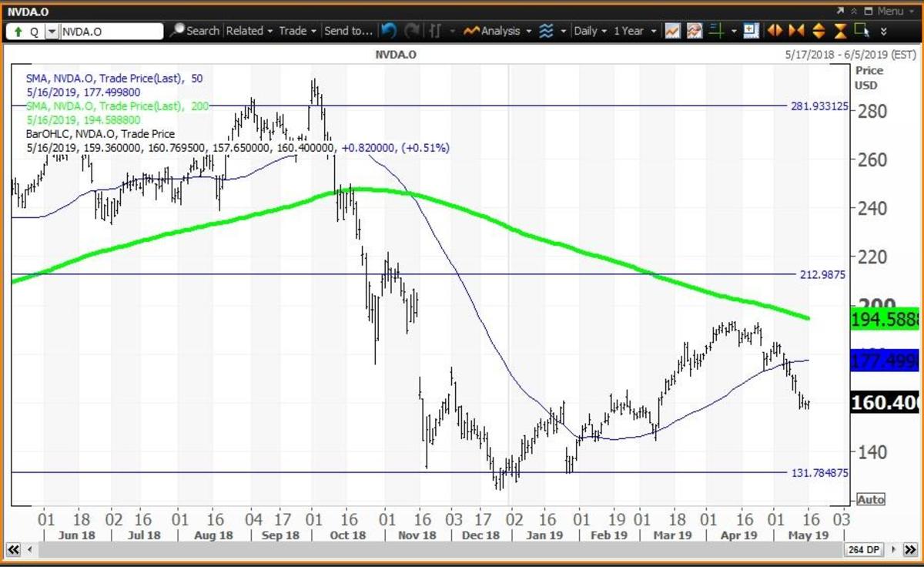Click the horizontal compress arrows icon
The height and width of the screenshot is (567, 924).
click(796, 31)
